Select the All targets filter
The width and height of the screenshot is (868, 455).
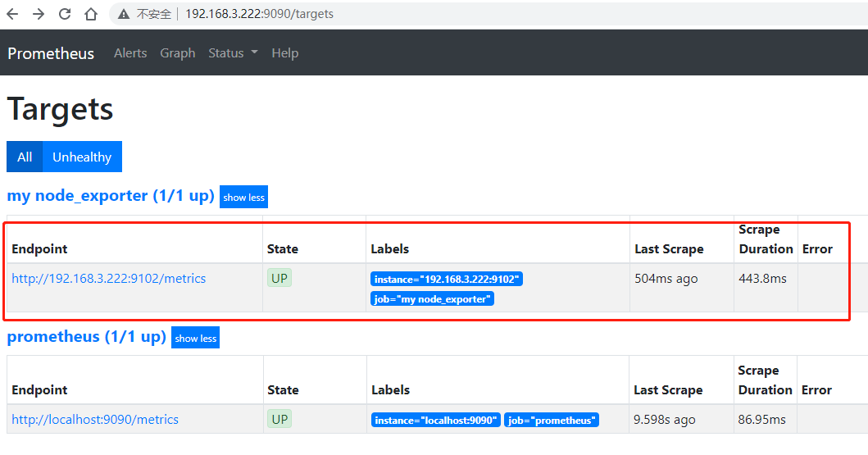pyautogui.click(x=25, y=157)
